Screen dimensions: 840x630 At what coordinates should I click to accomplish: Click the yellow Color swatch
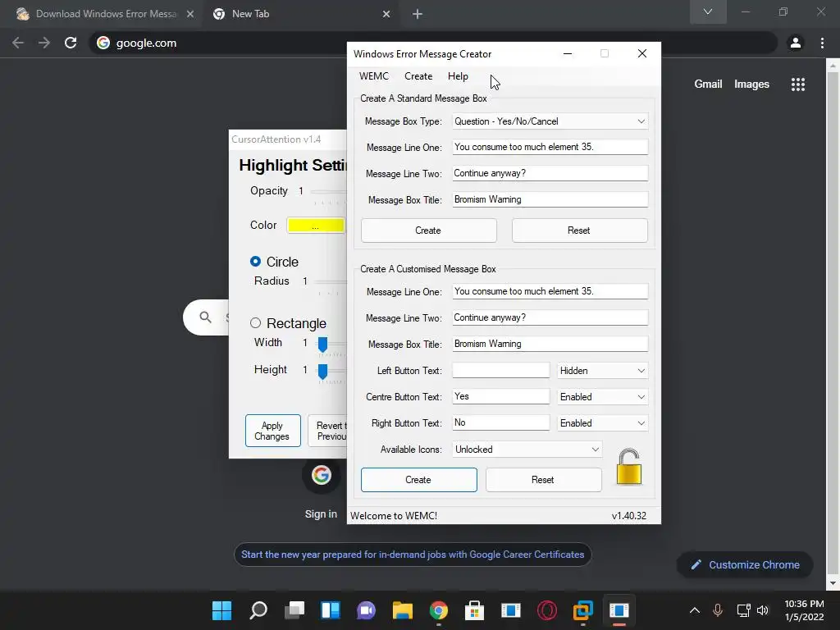[316, 226]
